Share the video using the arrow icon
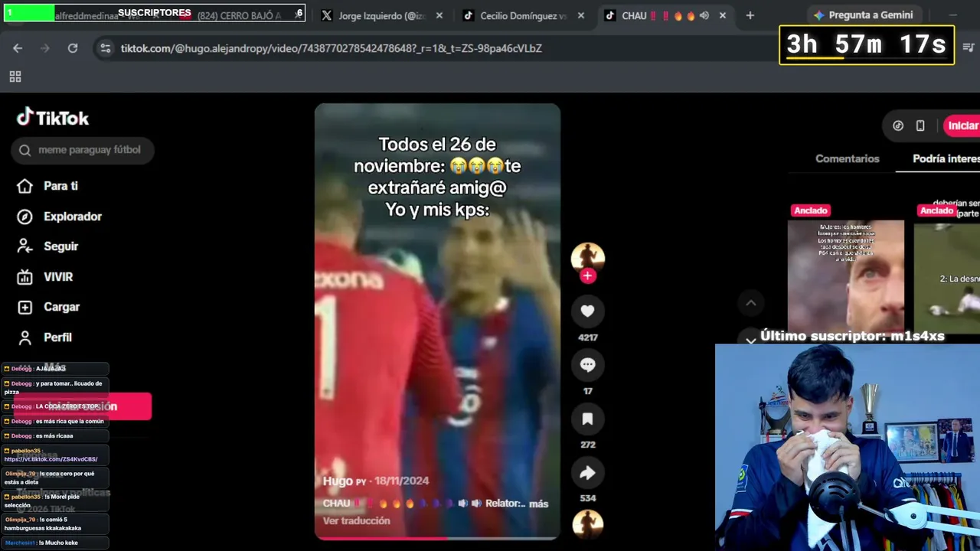 (587, 473)
